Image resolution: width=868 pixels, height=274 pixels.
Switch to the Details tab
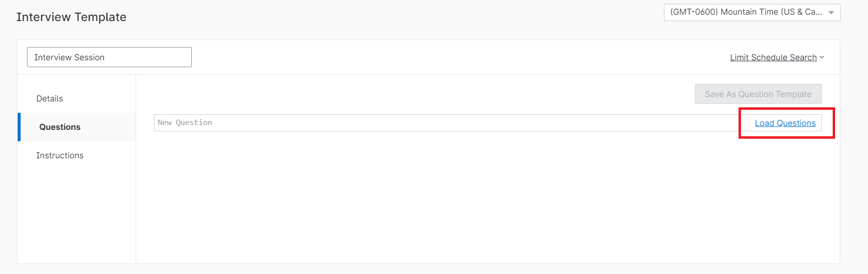point(50,99)
